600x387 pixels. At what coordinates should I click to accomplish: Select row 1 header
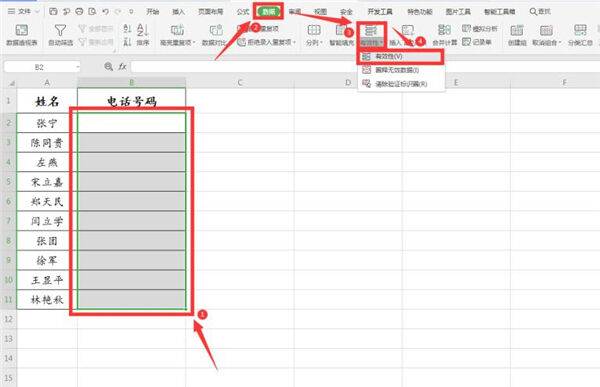[8, 101]
